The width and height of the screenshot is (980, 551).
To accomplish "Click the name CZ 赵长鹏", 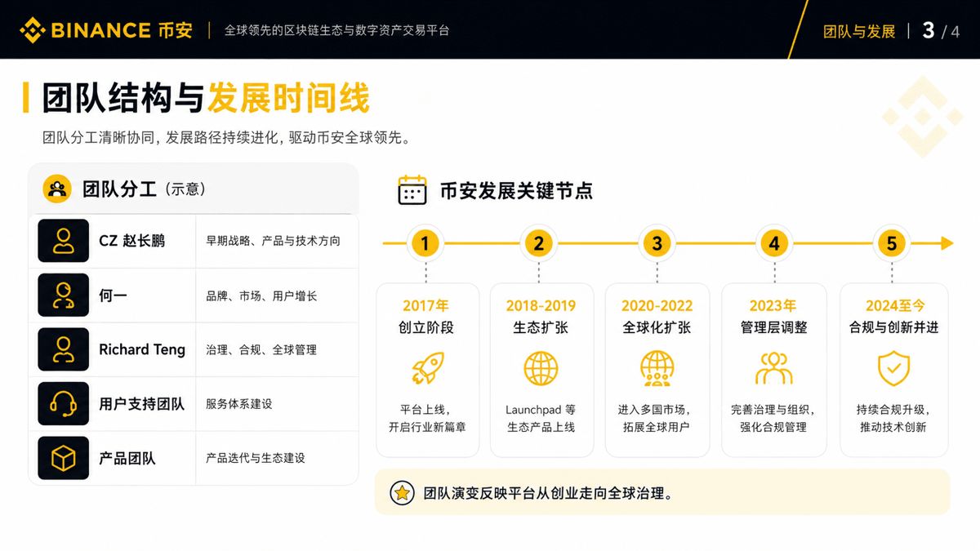I will tap(131, 241).
